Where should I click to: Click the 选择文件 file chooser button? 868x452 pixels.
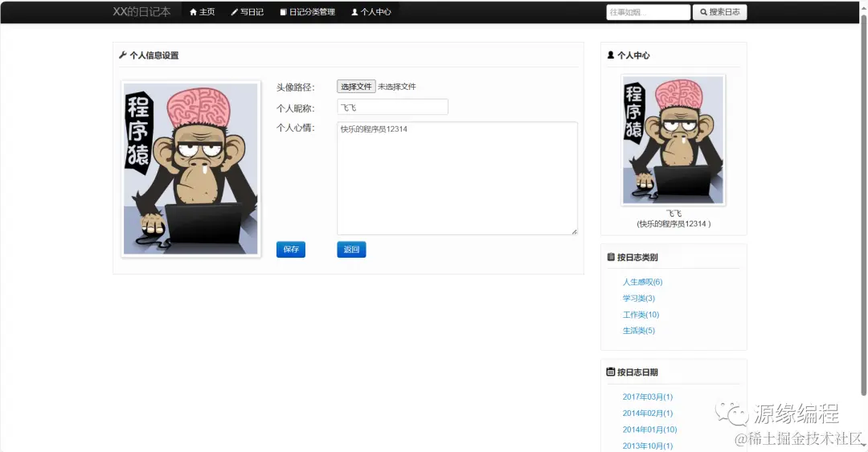pos(356,87)
